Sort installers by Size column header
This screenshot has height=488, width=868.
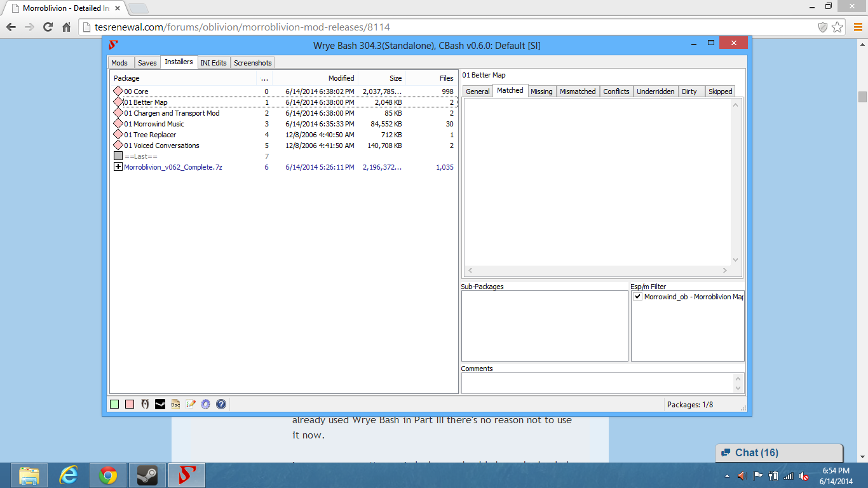coord(382,78)
